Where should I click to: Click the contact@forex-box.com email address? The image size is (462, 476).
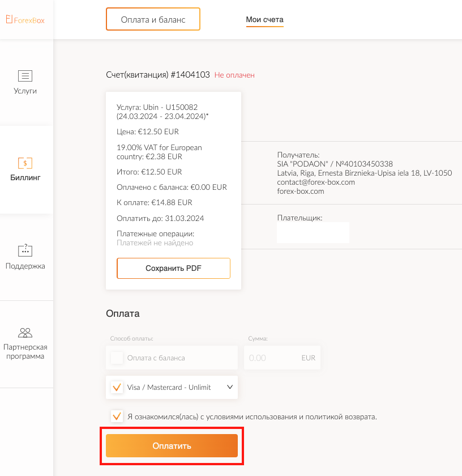point(315,182)
